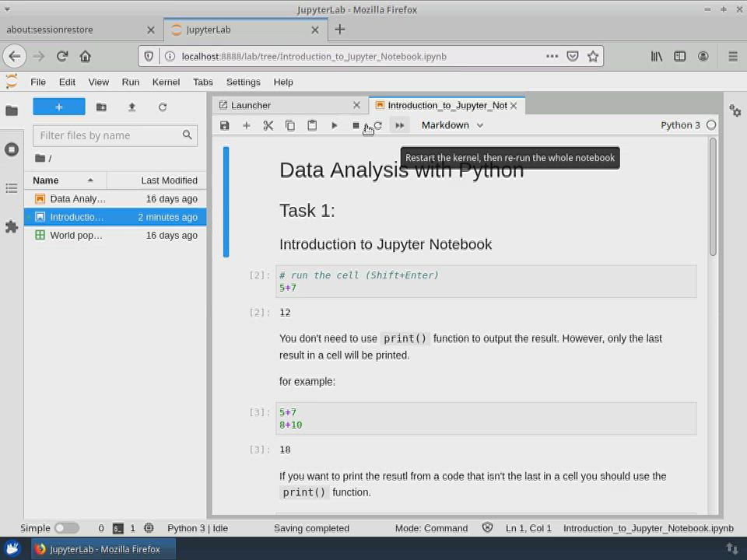Open the Settings menu

point(243,82)
